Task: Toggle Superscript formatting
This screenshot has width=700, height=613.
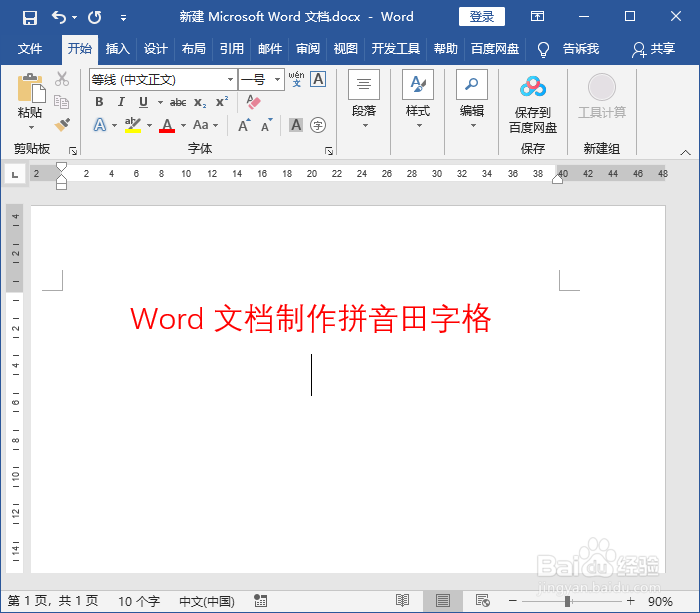Action: (222, 102)
